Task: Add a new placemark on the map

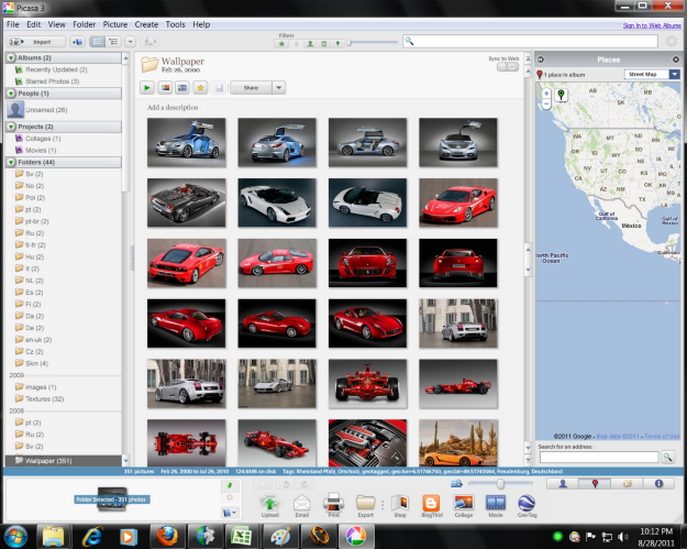Action: (562, 95)
